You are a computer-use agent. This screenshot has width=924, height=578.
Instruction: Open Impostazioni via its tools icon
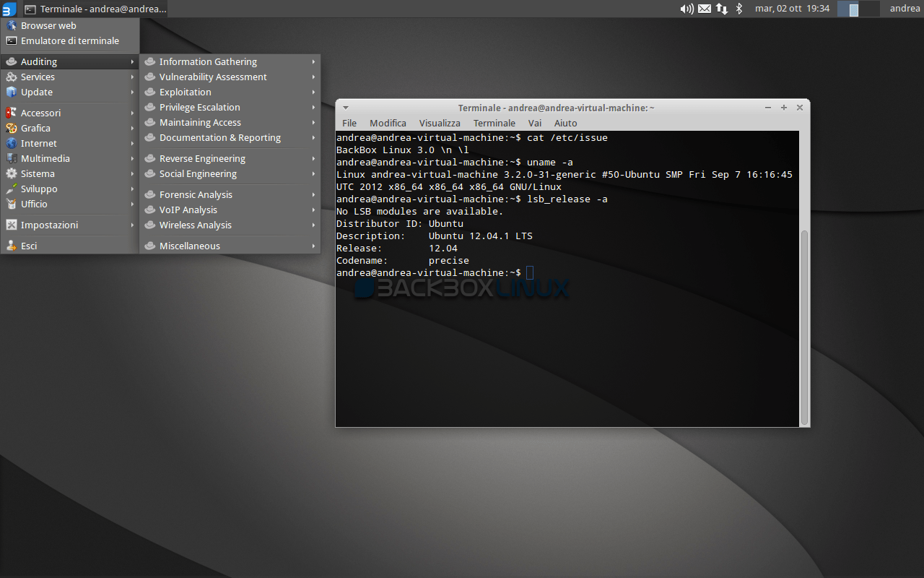coord(12,225)
